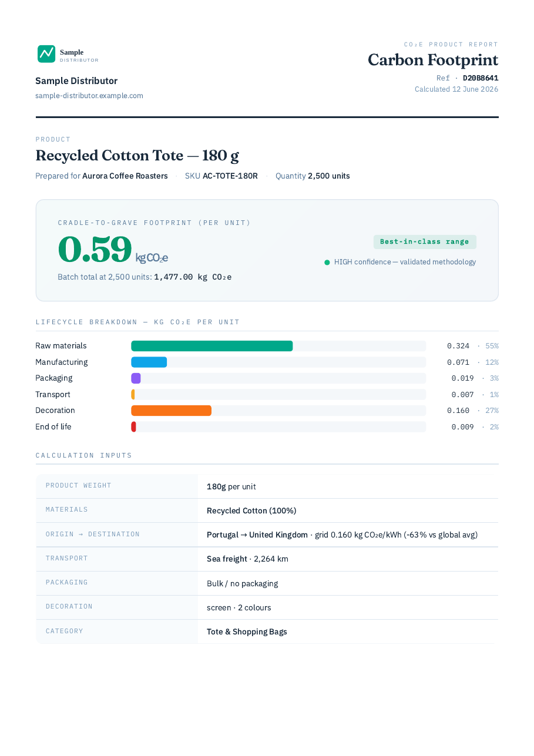Click the 'Lifecycle Breakdown' section heading

tap(137, 322)
